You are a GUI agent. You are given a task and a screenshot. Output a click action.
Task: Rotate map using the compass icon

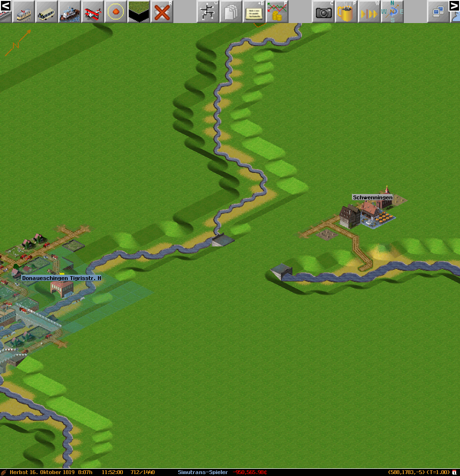pos(392,12)
